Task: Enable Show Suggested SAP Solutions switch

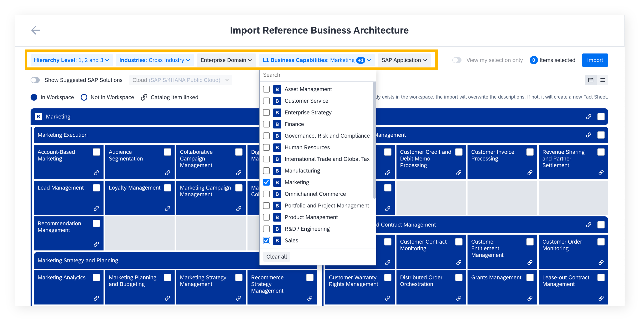Action: click(x=35, y=80)
